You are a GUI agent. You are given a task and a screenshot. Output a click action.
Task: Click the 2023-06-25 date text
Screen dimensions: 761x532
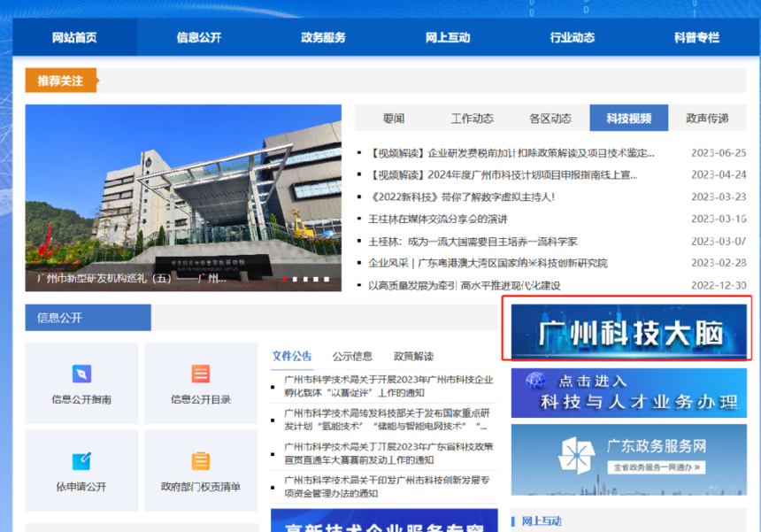pyautogui.click(x=719, y=153)
